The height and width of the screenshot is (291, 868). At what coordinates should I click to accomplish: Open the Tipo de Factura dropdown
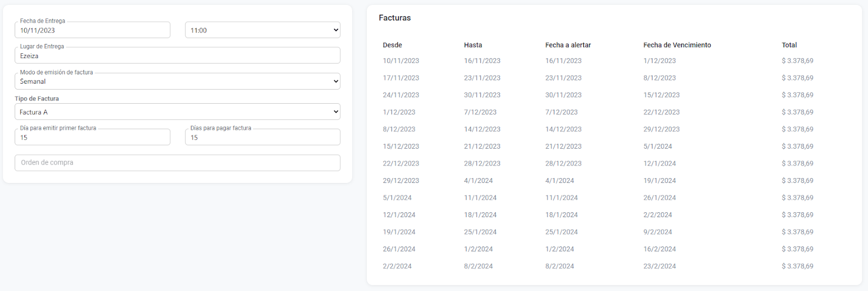[x=177, y=112]
